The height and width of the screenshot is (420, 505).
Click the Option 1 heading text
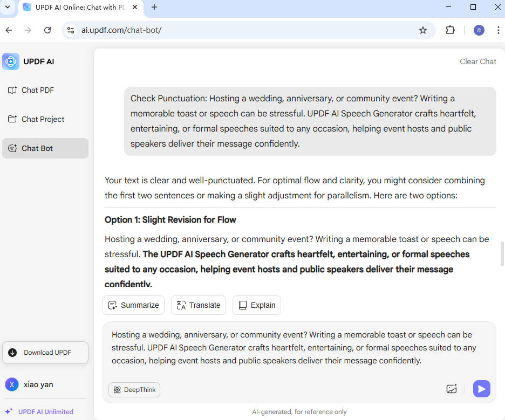click(x=170, y=220)
